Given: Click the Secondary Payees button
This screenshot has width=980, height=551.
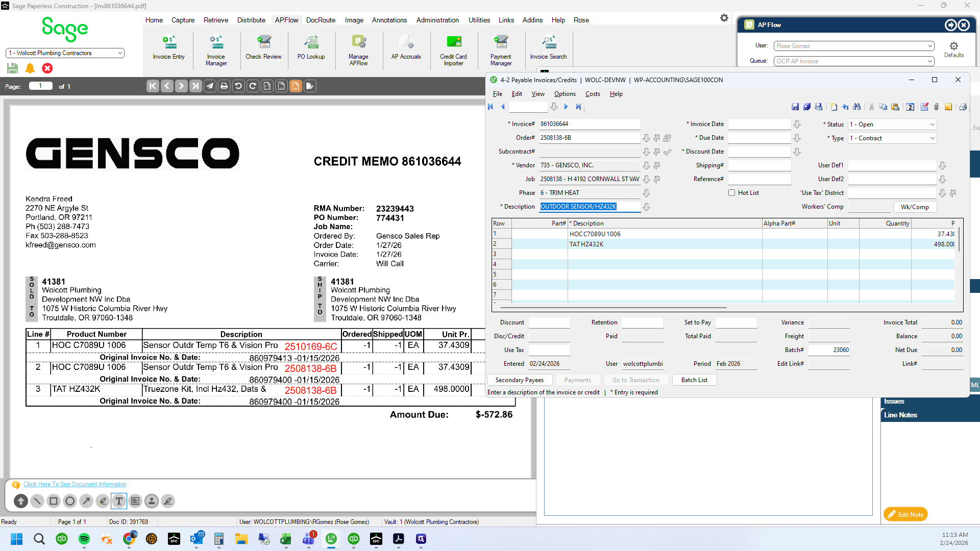Looking at the screenshot, I should coord(519,380).
